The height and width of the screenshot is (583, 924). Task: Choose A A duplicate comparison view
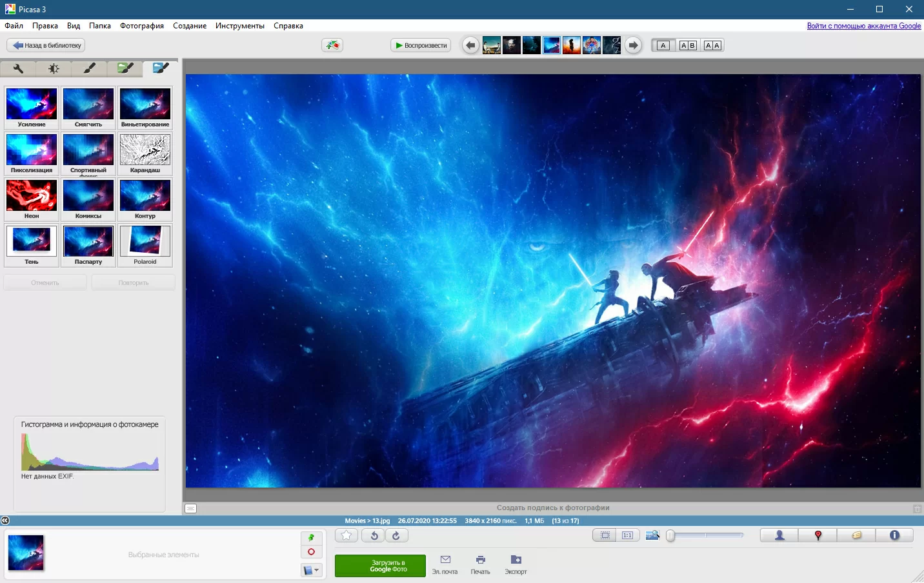click(712, 45)
